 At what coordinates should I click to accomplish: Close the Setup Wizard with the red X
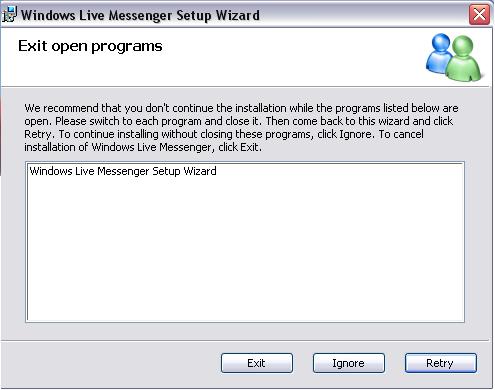click(x=479, y=15)
